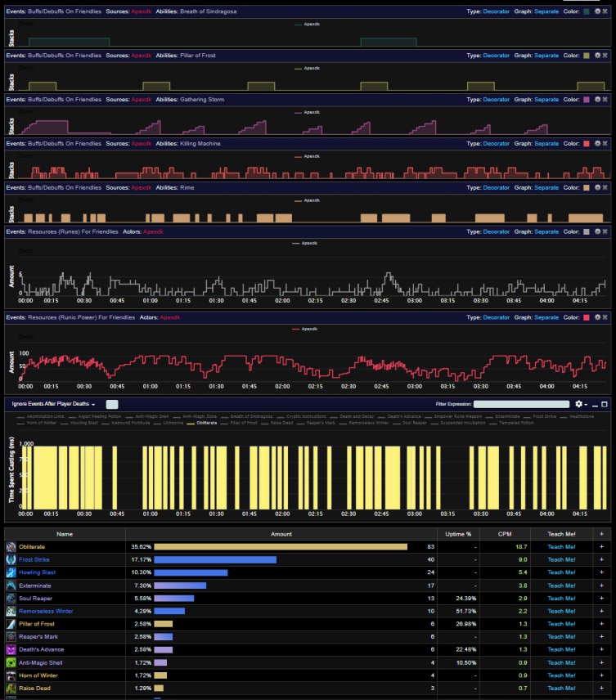Expand the Obliterate row plus button
Viewport: 616px width, 700px height.
[602, 546]
